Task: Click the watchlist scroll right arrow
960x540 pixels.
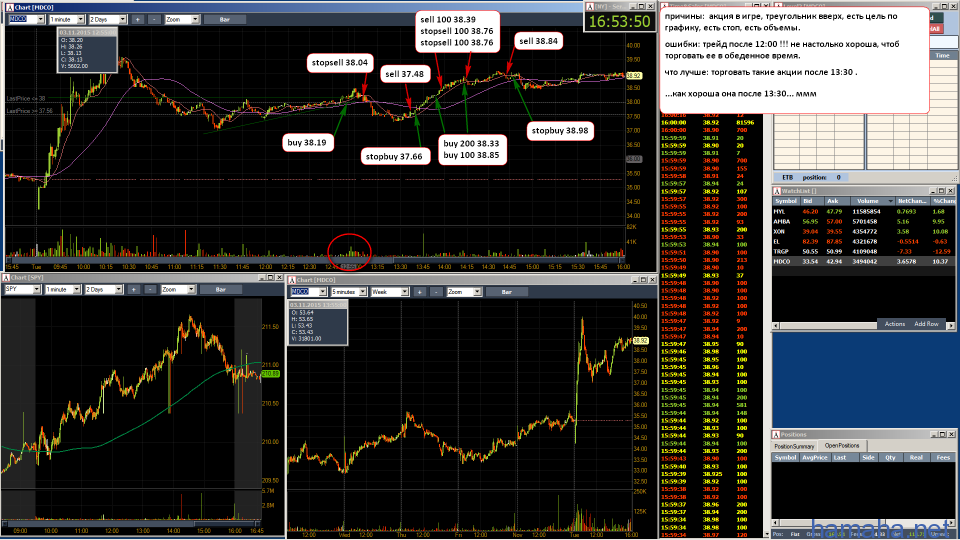Action: (x=951, y=326)
